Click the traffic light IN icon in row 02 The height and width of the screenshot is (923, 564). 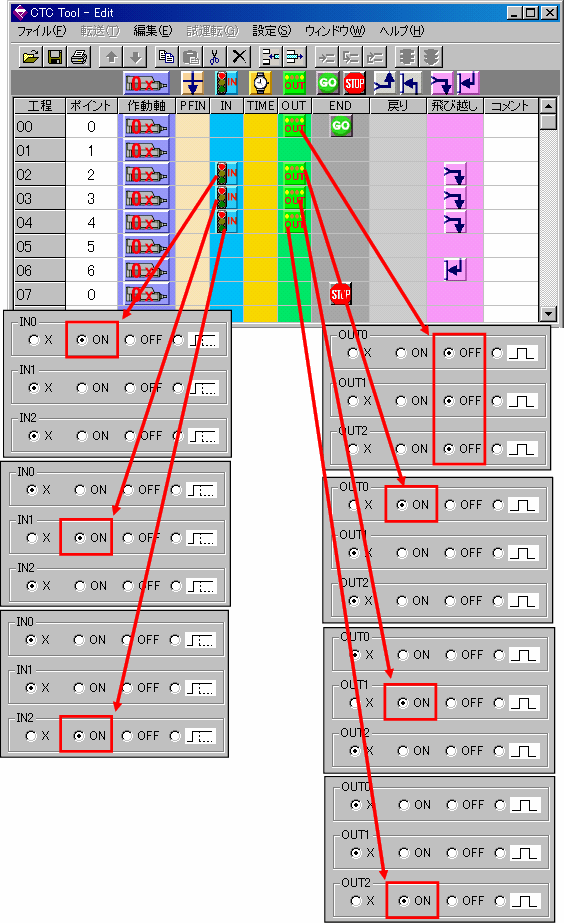pos(227,174)
